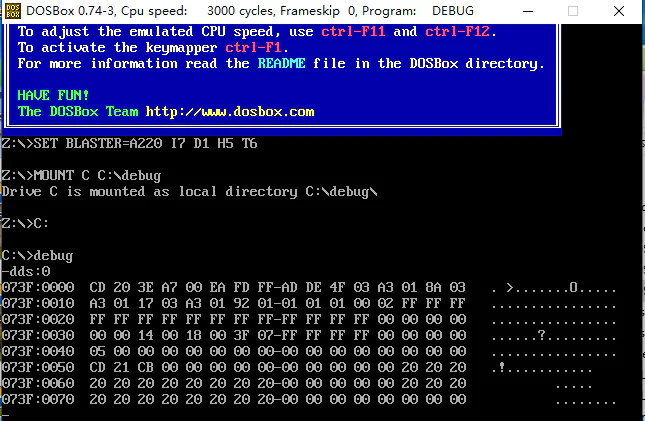This screenshot has height=421, width=645.
Task: Click the DOSBox title bar text
Action: point(250,11)
